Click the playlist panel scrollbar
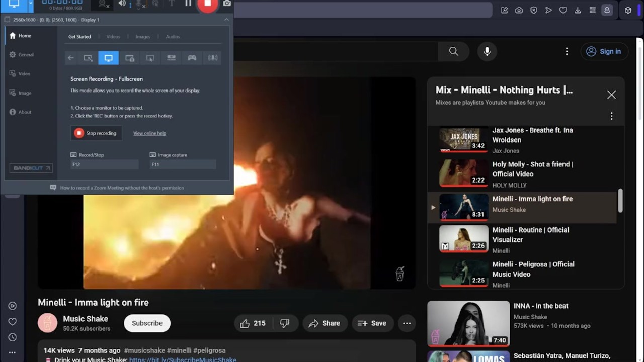The width and height of the screenshot is (644, 362). click(620, 200)
